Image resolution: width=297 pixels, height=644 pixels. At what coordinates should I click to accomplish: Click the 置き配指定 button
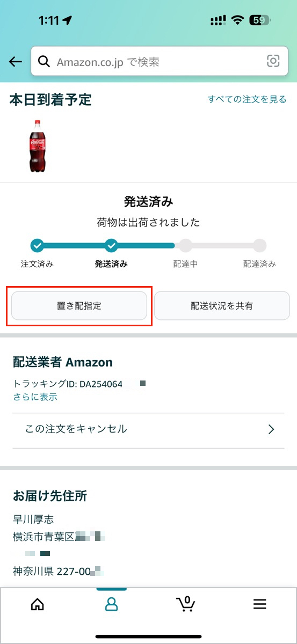click(x=79, y=306)
